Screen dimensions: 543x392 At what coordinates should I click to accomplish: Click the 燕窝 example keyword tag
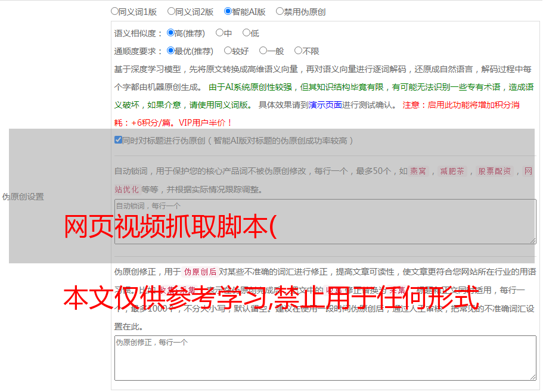coord(418,171)
